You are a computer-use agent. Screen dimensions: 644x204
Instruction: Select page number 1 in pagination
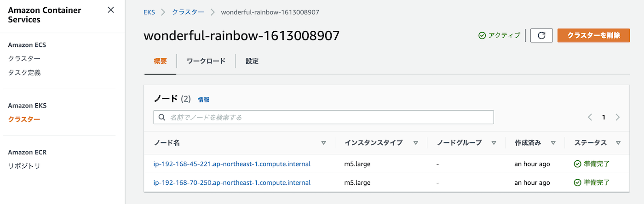tap(604, 117)
